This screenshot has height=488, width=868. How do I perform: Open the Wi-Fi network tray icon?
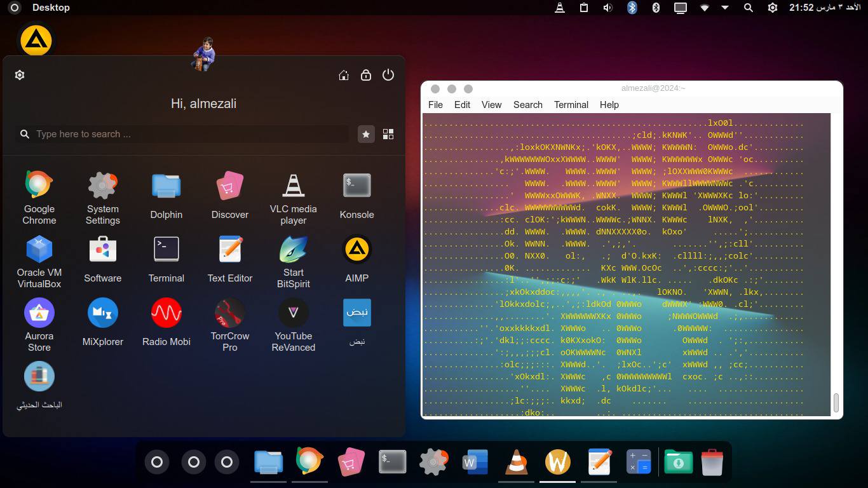[x=705, y=8]
